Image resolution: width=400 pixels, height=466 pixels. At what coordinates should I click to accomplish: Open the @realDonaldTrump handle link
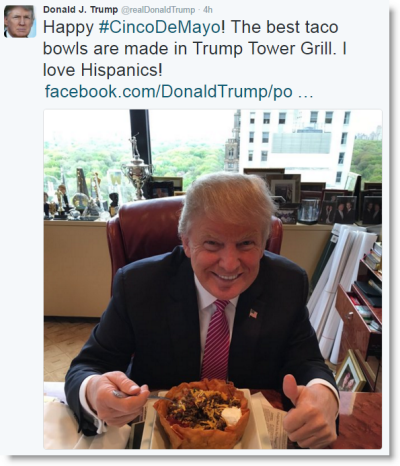point(158,10)
